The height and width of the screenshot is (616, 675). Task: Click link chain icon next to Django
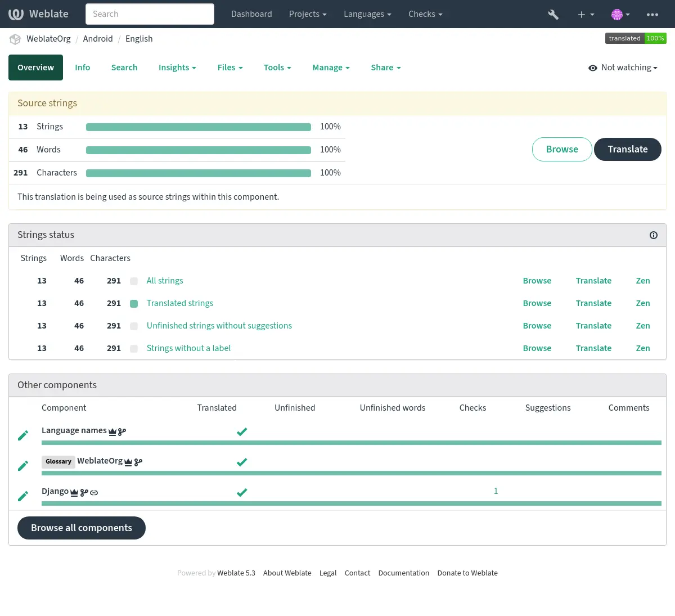94,492
